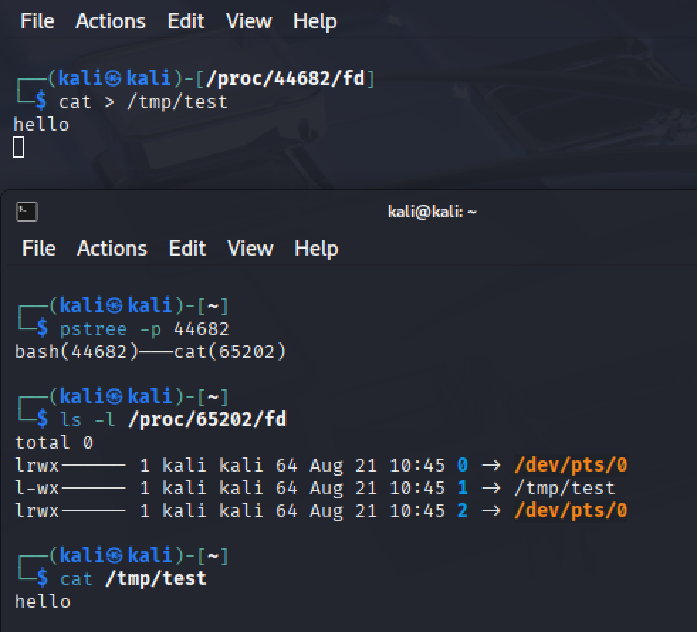
Task: Click the 'pstree -p 44682' command
Action: click(145, 330)
